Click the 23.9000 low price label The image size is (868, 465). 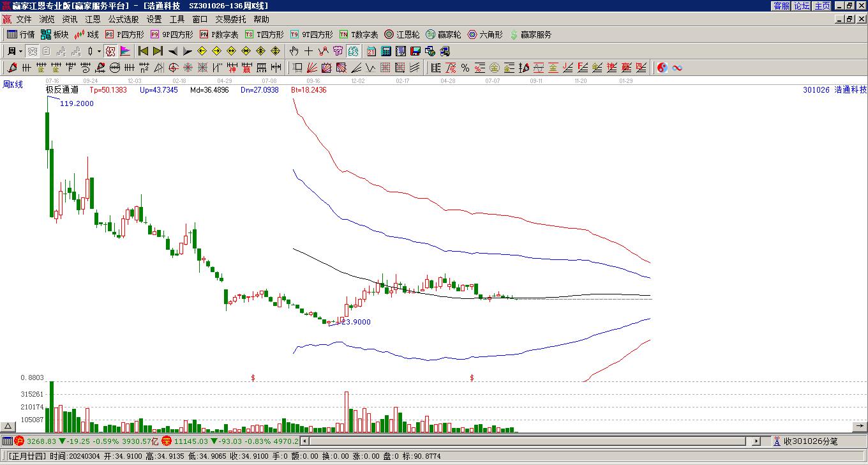(356, 322)
